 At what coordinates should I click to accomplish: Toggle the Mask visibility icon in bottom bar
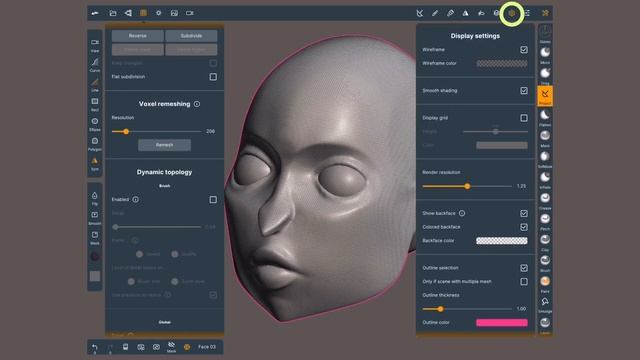(171, 347)
